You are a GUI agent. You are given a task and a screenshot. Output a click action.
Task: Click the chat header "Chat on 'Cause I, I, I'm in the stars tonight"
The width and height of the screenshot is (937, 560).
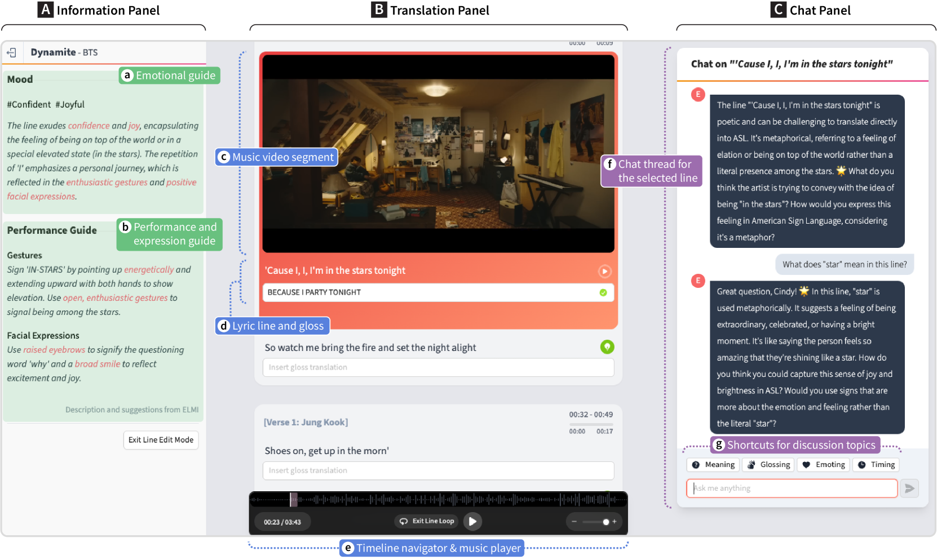(792, 64)
